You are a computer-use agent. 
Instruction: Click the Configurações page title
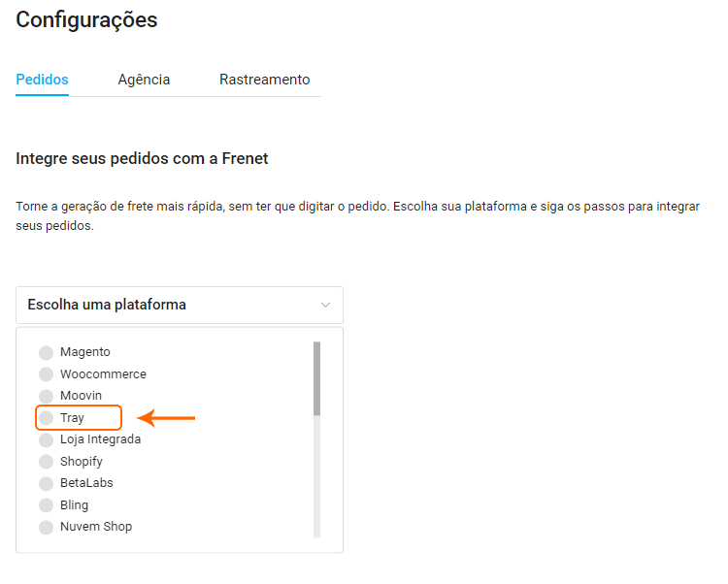pyautogui.click(x=86, y=19)
